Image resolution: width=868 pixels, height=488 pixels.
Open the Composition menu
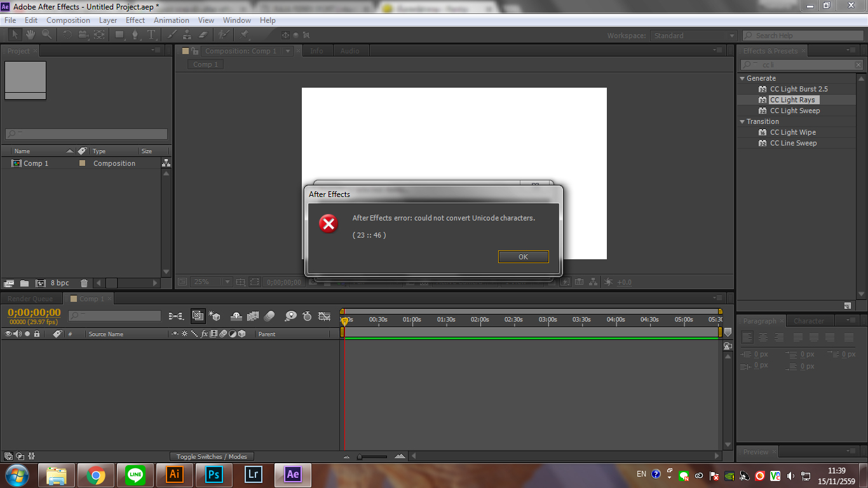click(x=68, y=20)
